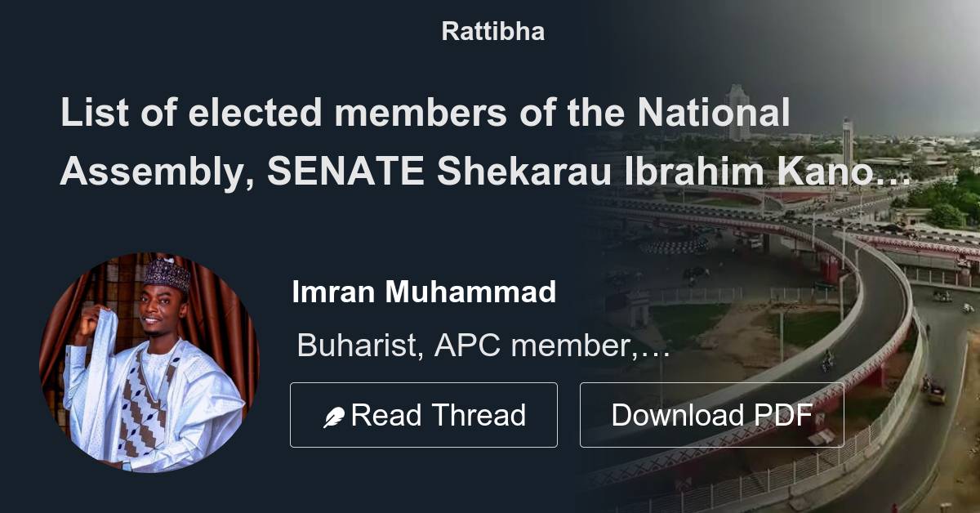Click the author name Imran Muhammad
The width and height of the screenshot is (980, 513).
[424, 292]
